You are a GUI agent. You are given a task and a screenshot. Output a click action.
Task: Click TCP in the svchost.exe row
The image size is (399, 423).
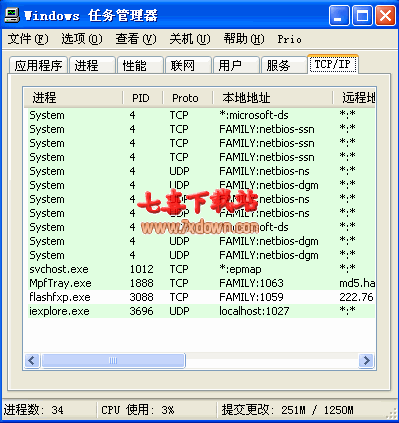coord(179,269)
